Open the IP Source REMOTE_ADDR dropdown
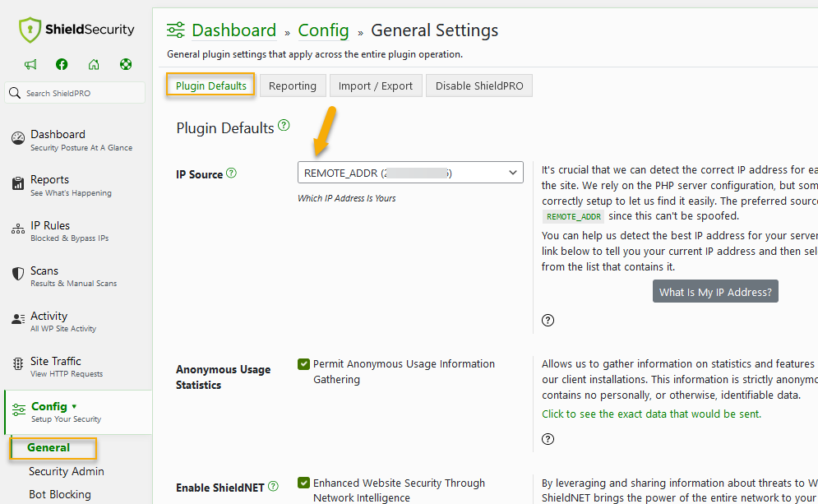Image resolution: width=818 pixels, height=504 pixels. pos(410,173)
